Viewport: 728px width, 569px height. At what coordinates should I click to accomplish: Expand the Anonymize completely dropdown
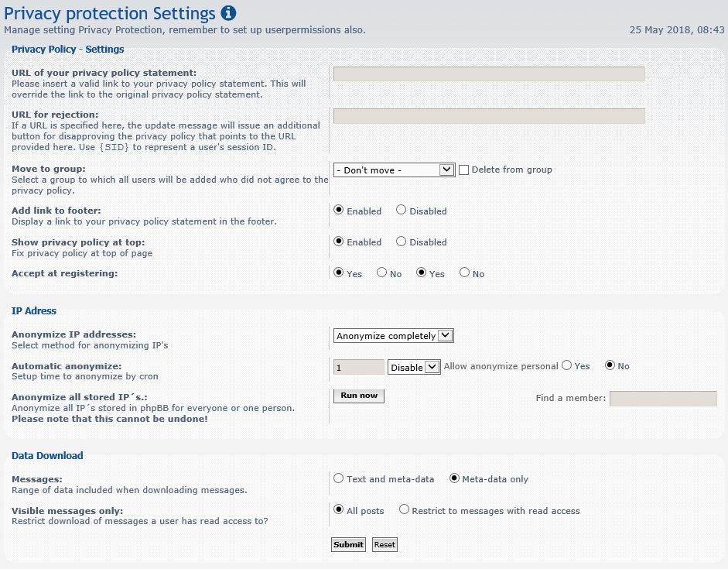[x=393, y=335]
